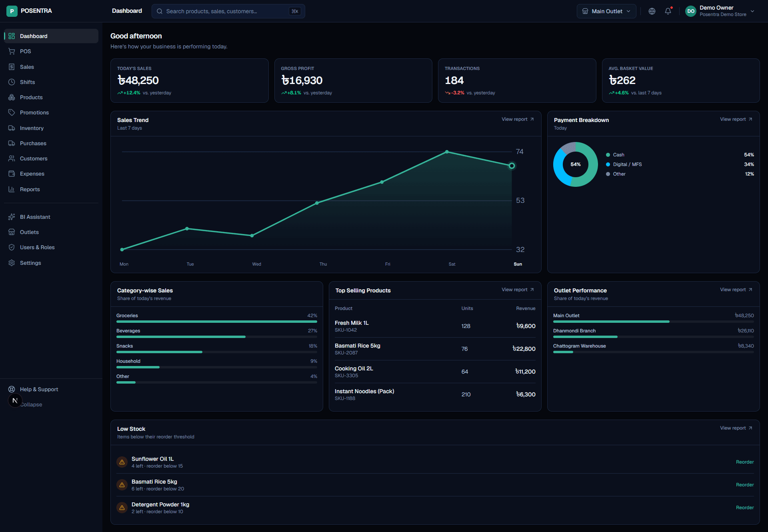The width and height of the screenshot is (768, 532).
Task: Open the Dashboard sidebar icon
Action: tap(12, 36)
